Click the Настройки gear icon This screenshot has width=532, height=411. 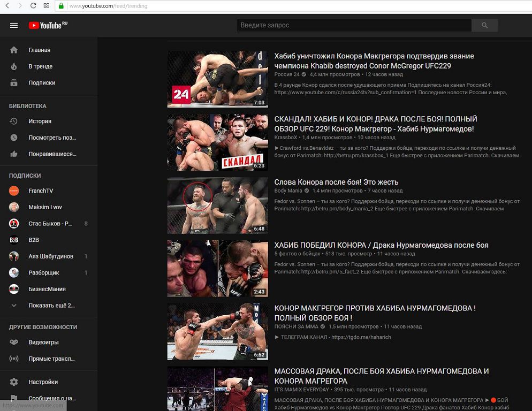tap(14, 382)
